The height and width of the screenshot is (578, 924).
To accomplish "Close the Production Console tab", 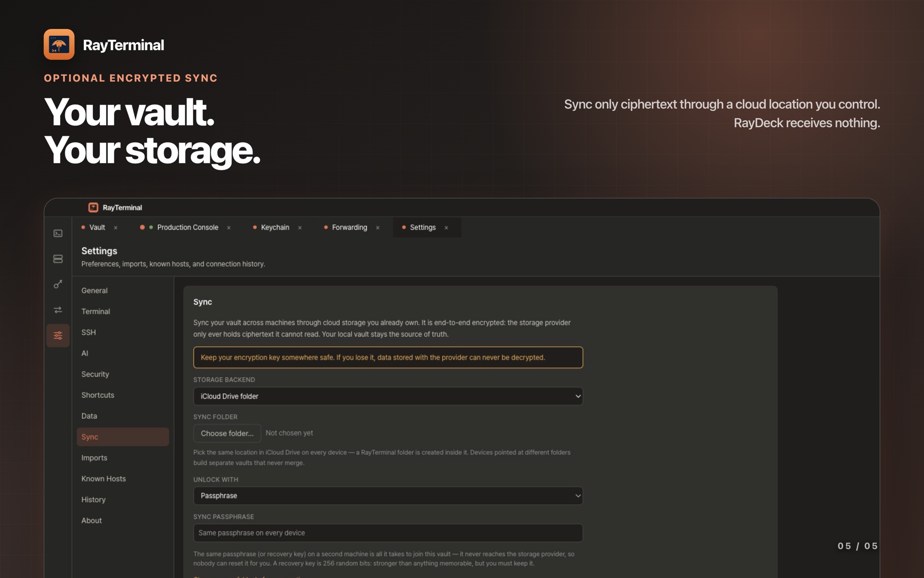I will pos(229,228).
